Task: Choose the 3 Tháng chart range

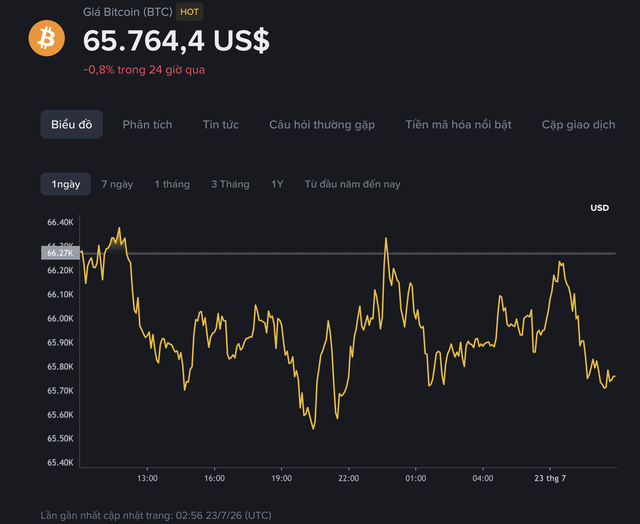Action: (230, 184)
